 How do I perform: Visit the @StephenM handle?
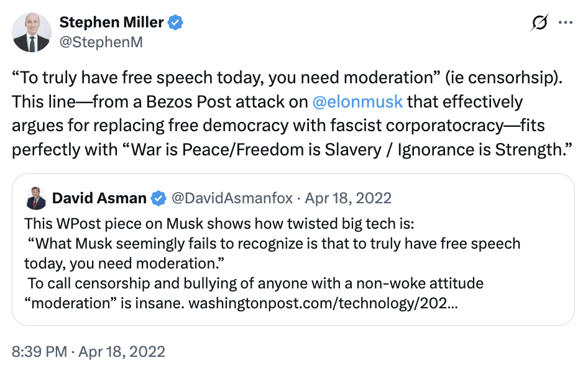(x=101, y=42)
